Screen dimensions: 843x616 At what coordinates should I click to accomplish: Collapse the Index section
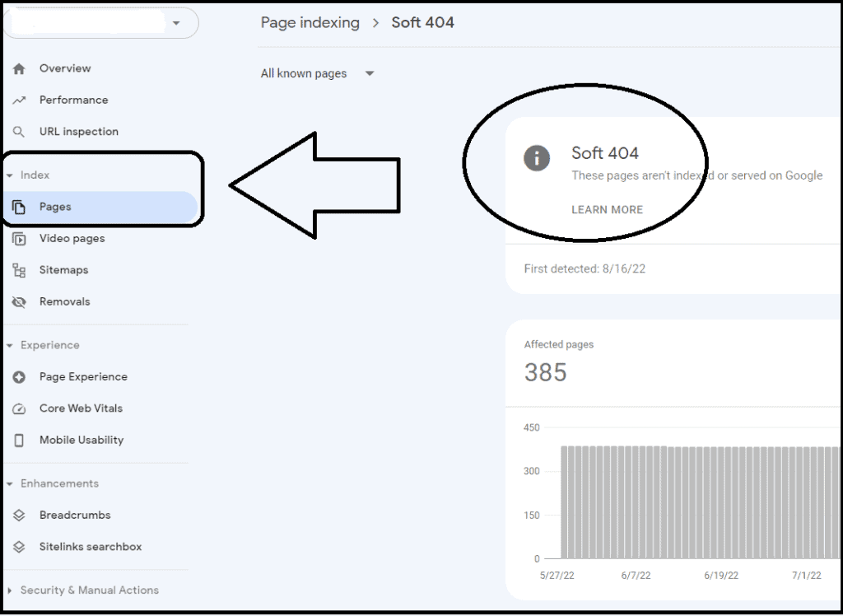pyautogui.click(x=10, y=175)
